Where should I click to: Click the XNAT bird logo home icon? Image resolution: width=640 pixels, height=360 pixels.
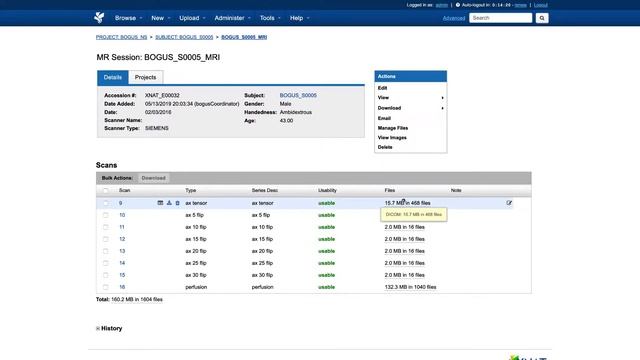coord(99,18)
